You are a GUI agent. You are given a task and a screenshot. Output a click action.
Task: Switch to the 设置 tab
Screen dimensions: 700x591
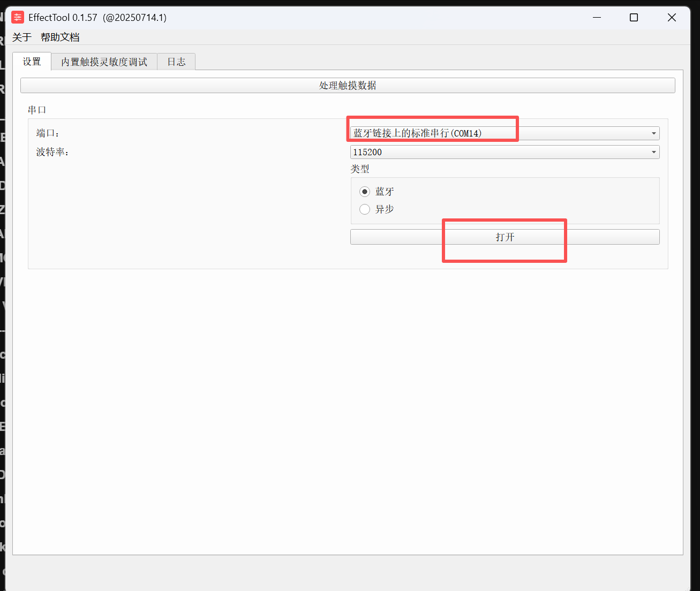[x=32, y=62]
